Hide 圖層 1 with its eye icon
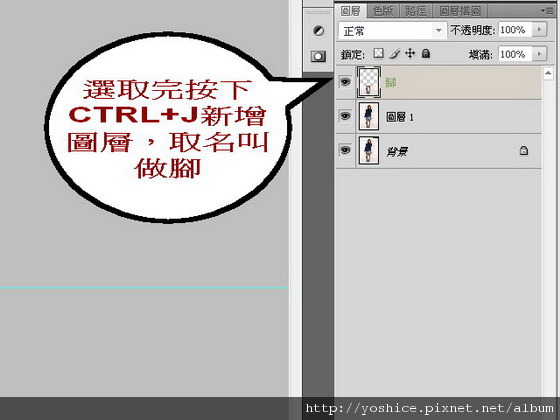The height and width of the screenshot is (420, 560). tap(345, 116)
